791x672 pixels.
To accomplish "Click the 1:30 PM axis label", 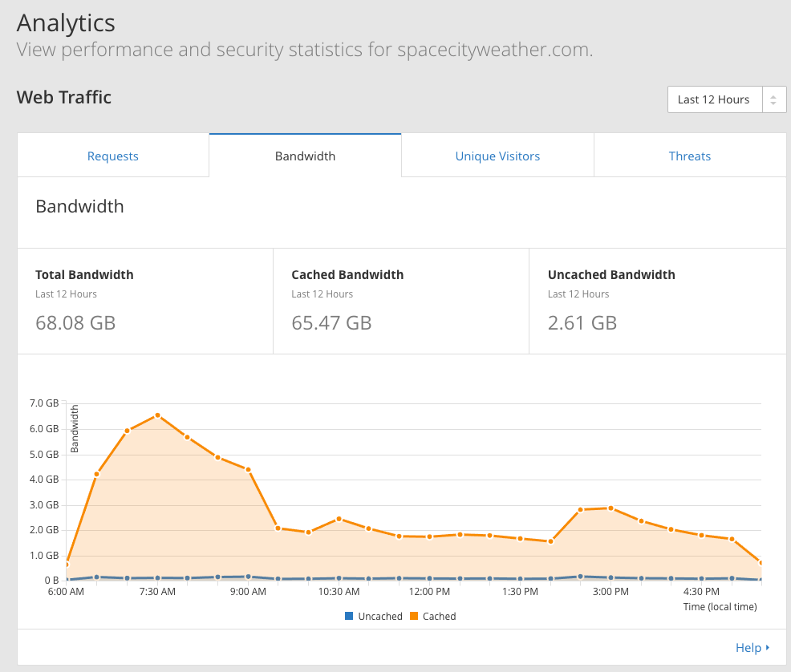I will click(520, 591).
